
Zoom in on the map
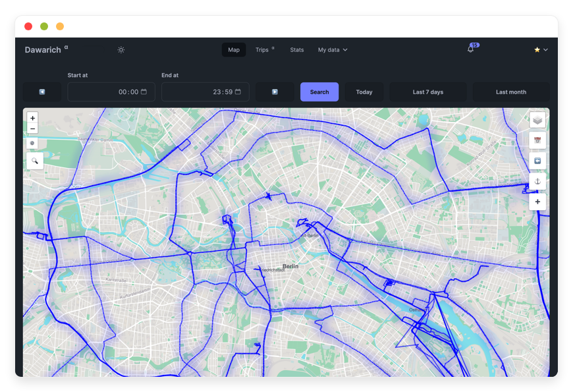(x=32, y=118)
